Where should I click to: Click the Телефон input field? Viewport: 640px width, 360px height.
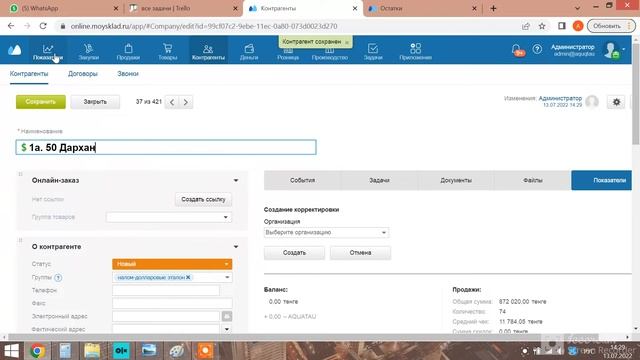pos(166,290)
